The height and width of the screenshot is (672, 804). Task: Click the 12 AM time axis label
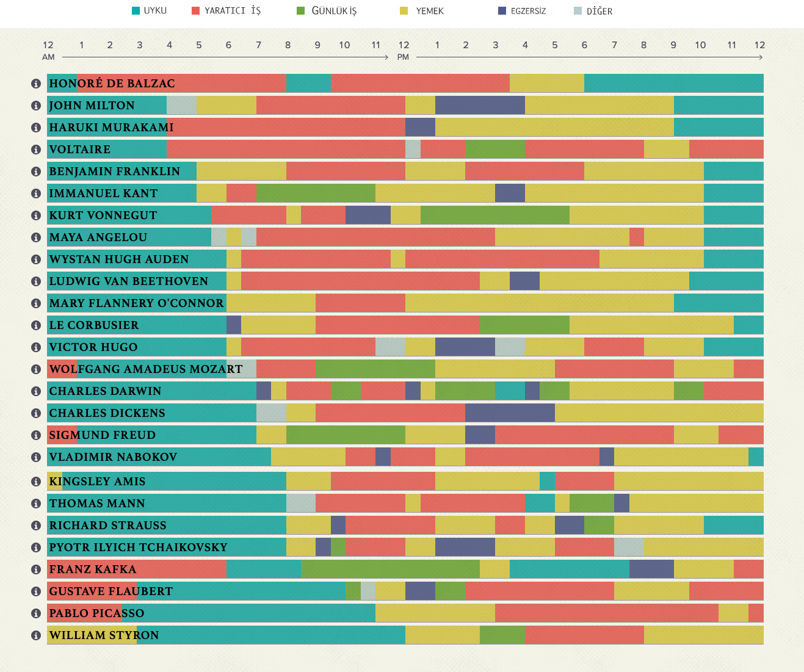tap(48, 51)
